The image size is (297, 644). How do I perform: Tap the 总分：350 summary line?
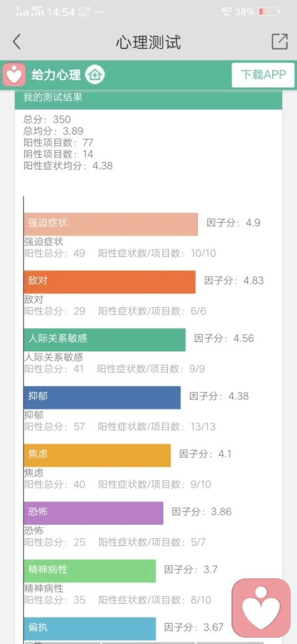47,120
